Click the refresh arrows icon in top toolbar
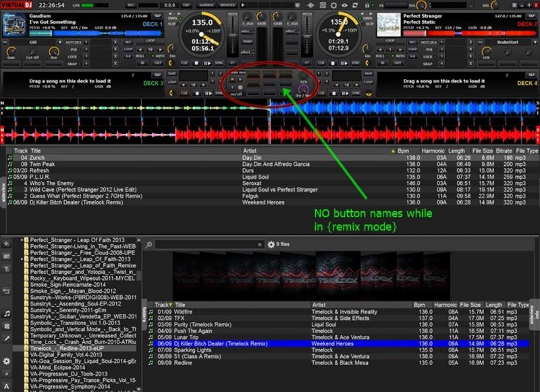This screenshot has width=540, height=392. click(x=355, y=5)
